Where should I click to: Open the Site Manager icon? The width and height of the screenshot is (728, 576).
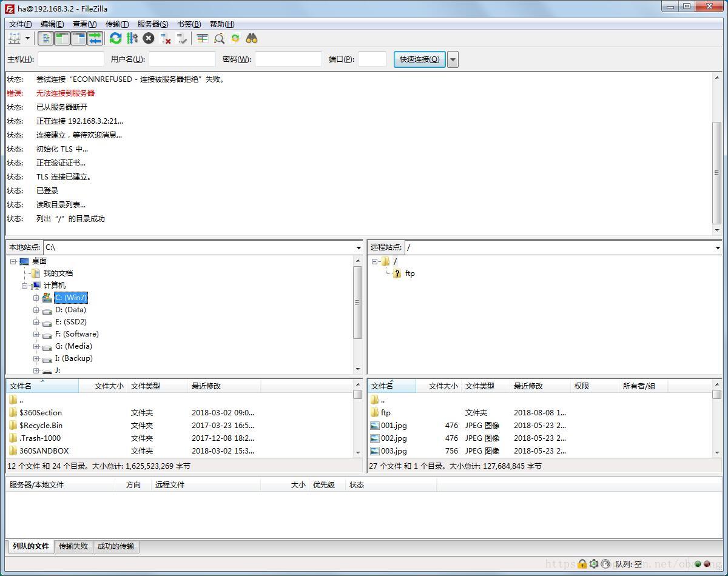[15, 38]
